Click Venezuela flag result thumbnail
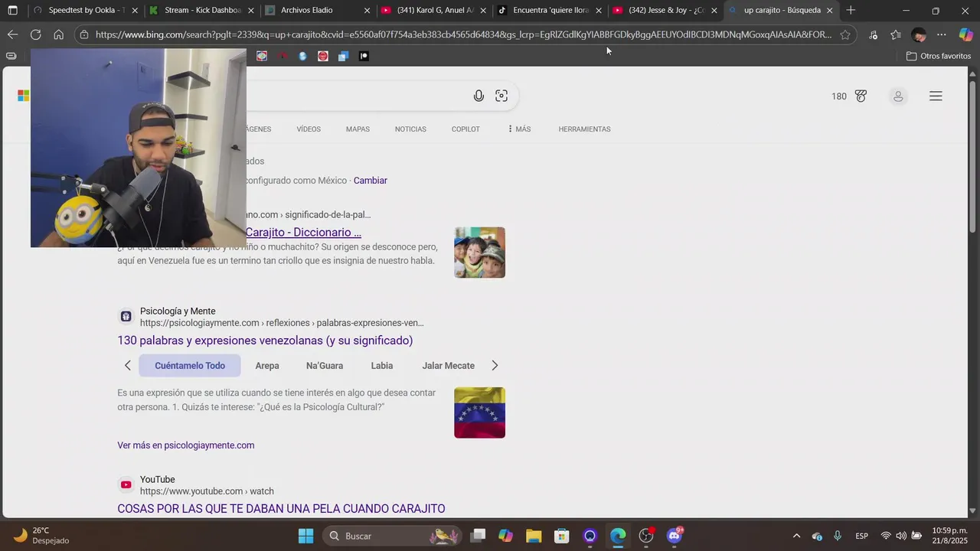Viewport: 980px width, 551px height. [480, 412]
